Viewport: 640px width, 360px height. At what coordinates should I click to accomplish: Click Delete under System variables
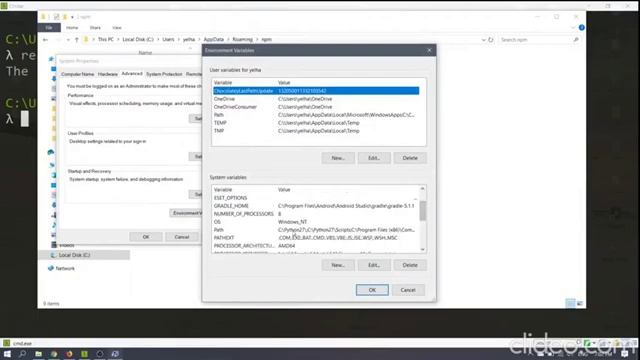(x=410, y=265)
